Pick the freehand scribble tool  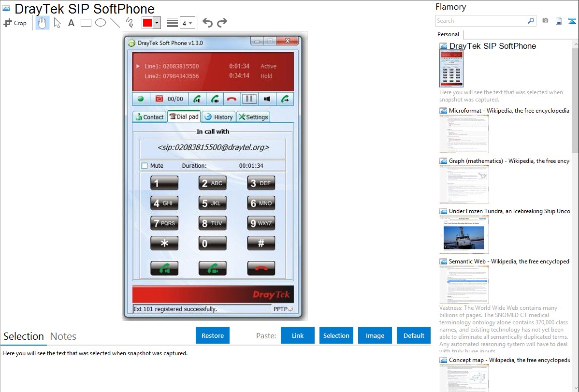pos(130,23)
